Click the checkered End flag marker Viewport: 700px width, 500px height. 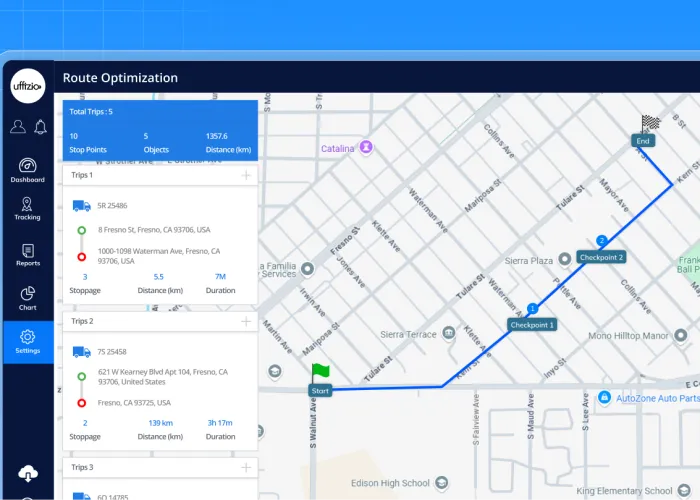[x=650, y=124]
